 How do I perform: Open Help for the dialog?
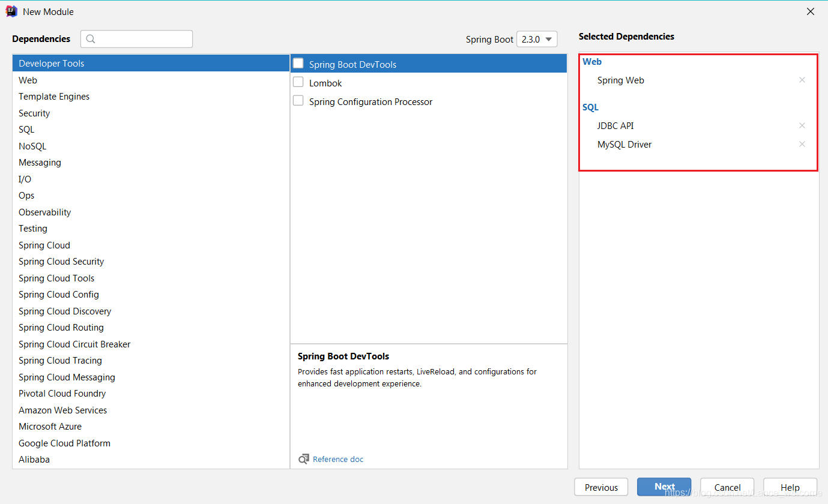790,487
